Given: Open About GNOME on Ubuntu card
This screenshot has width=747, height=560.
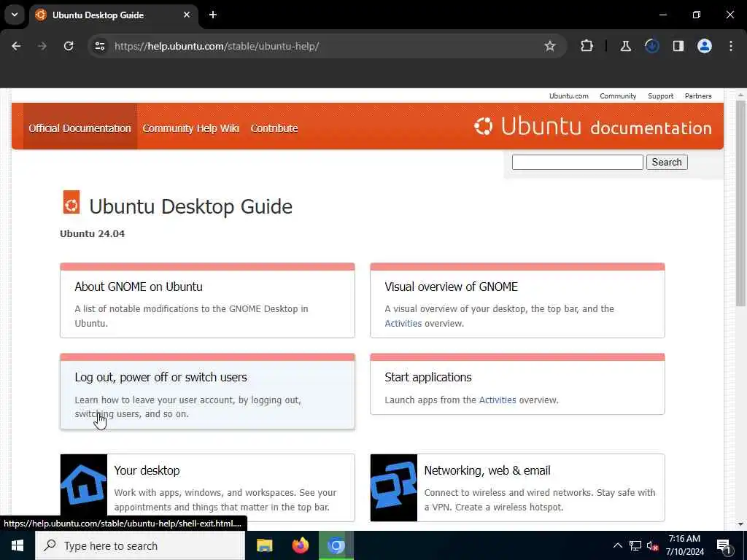Looking at the screenshot, I should tap(207, 300).
